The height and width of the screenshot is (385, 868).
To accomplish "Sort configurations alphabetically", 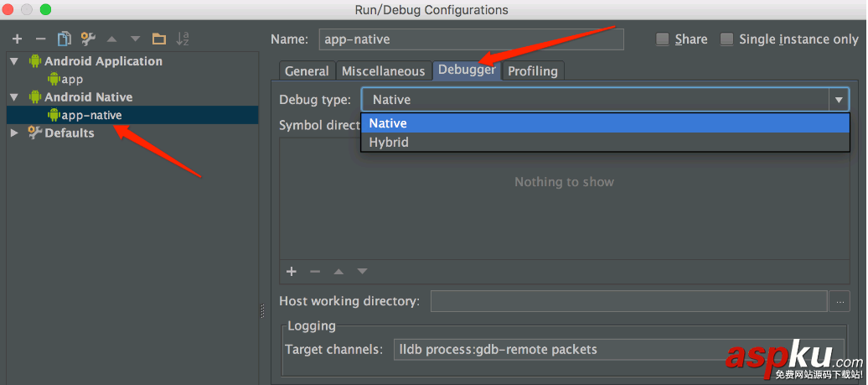I will [183, 39].
